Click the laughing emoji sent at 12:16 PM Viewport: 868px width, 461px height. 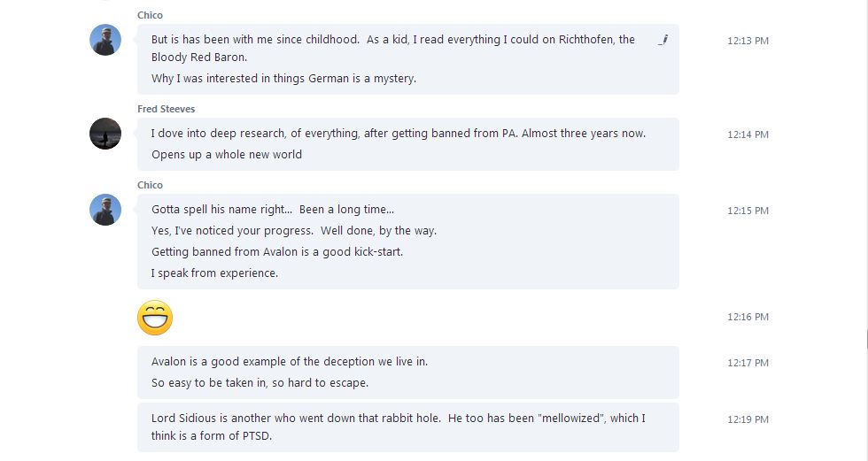[x=155, y=318]
